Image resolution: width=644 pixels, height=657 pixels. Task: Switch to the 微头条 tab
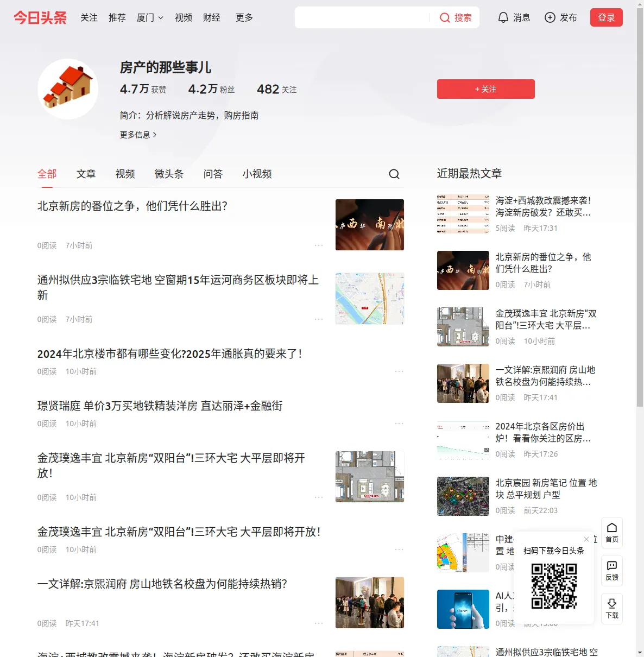(x=169, y=174)
